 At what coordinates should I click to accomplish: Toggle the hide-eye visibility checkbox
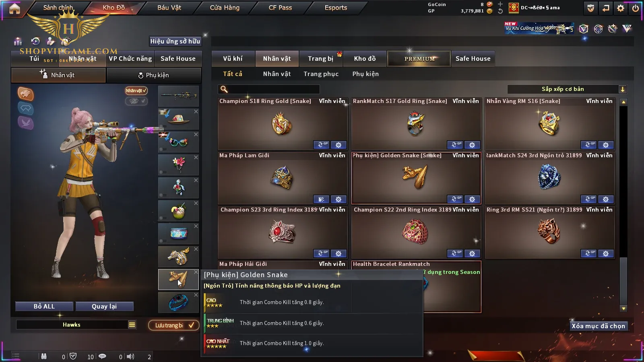(x=136, y=101)
